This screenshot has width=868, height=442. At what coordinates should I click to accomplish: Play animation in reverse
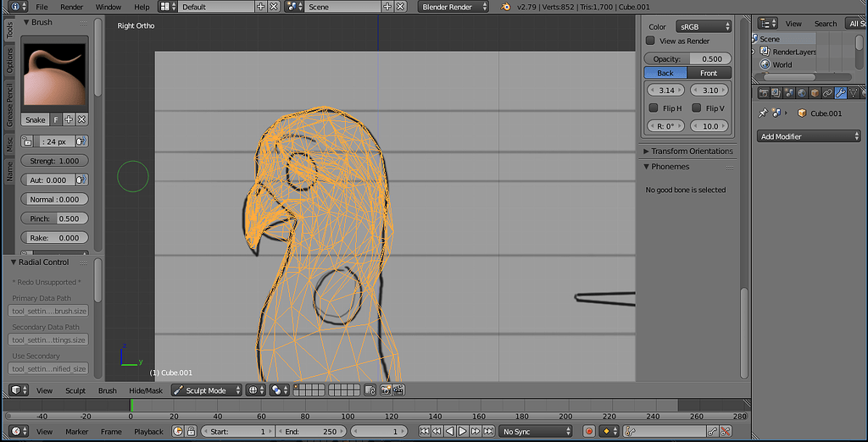(x=449, y=431)
